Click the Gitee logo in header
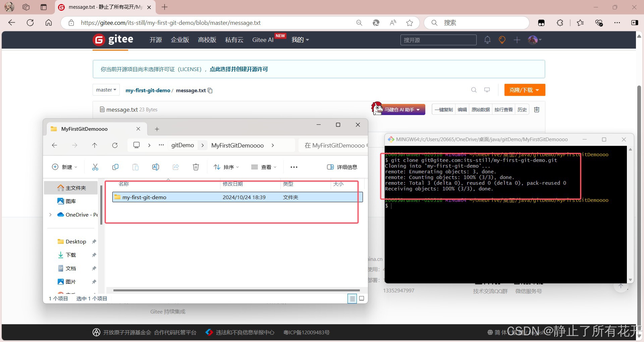Image resolution: width=644 pixels, height=342 pixels. point(113,40)
